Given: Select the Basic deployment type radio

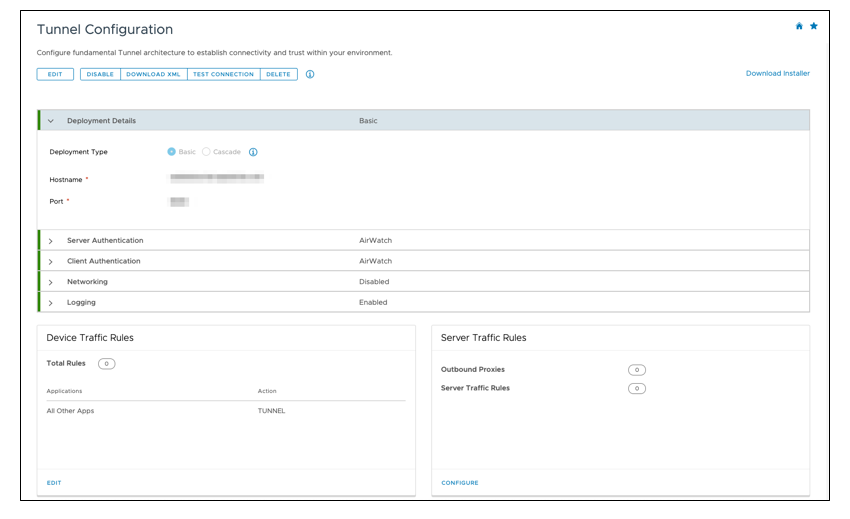Looking at the screenshot, I should coord(172,152).
